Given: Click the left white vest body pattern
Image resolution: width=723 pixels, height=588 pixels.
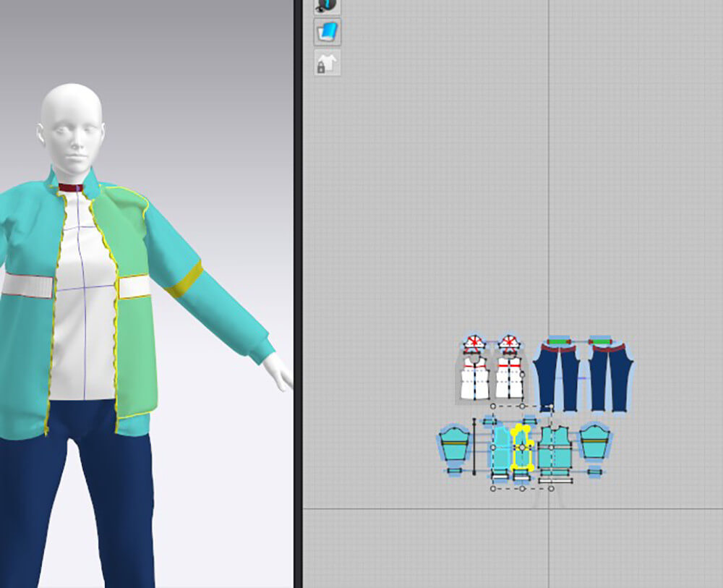Looking at the screenshot, I should click(x=475, y=380).
